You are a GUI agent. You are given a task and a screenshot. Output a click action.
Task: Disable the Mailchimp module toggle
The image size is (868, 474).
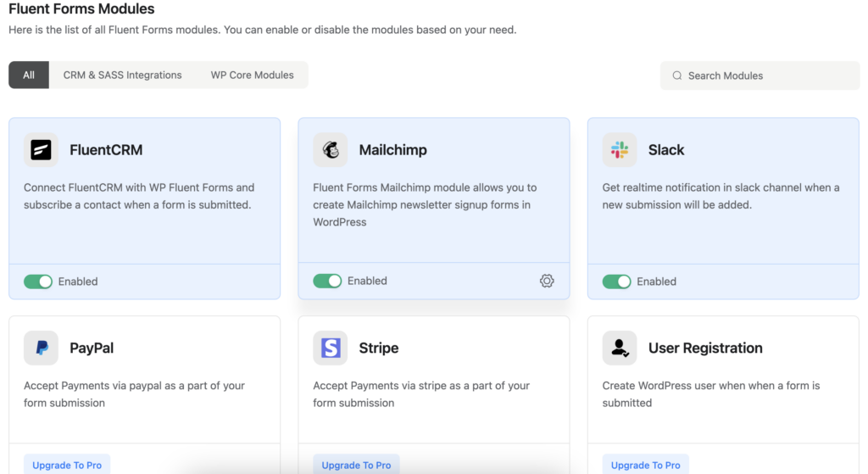(327, 281)
